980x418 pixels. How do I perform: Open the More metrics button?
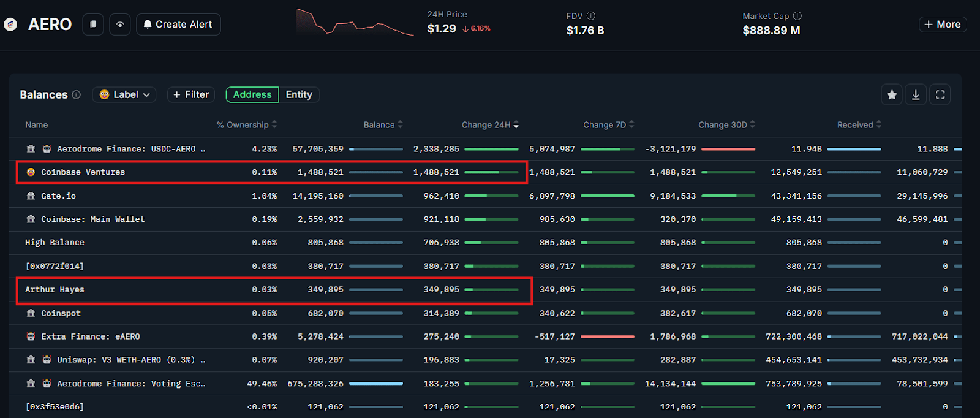pos(943,25)
